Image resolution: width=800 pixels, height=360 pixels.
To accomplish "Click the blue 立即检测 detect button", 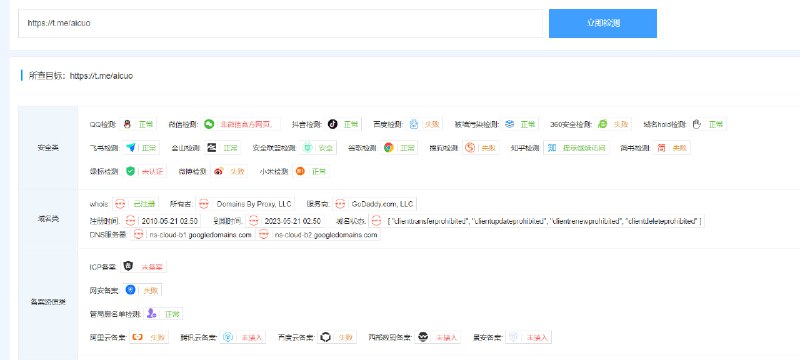I will click(603, 23).
